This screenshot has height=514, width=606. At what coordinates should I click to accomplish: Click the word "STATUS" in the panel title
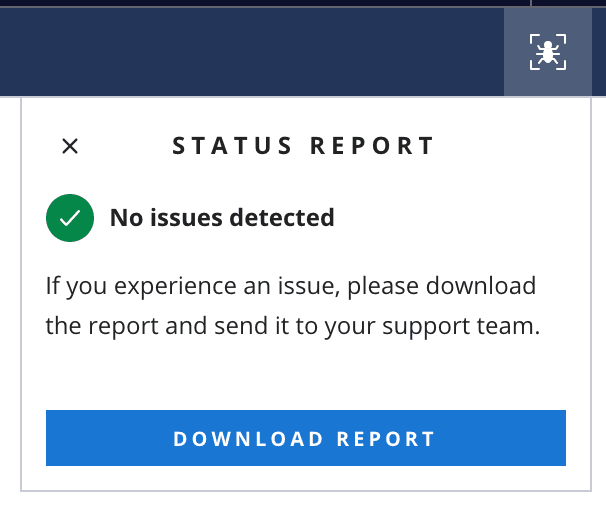click(x=234, y=146)
